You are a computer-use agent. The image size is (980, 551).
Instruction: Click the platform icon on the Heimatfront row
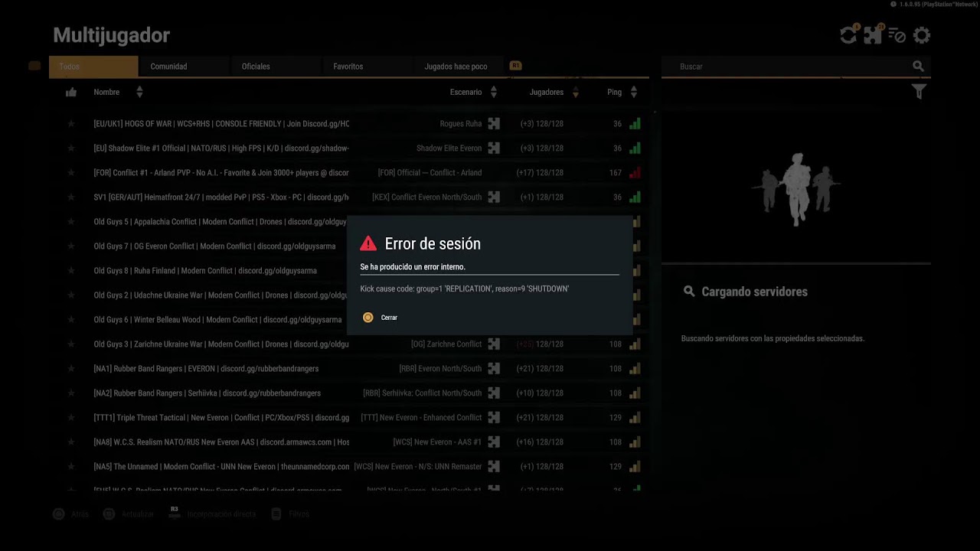point(494,197)
